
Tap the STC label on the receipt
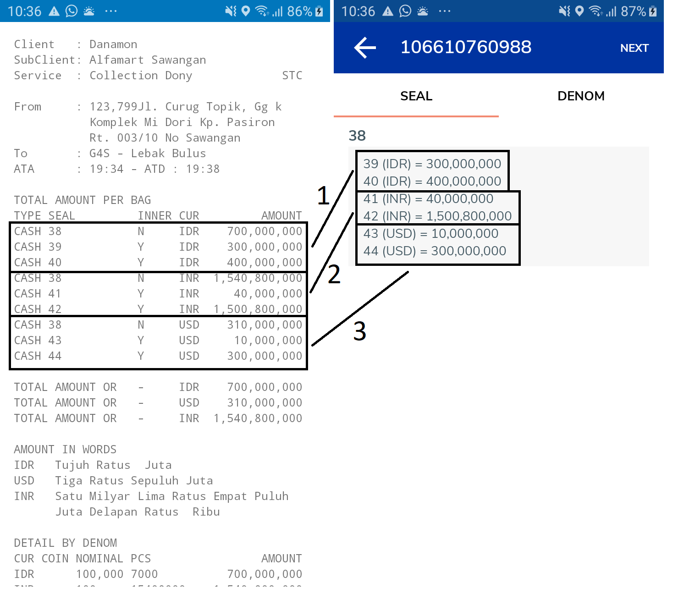point(292,76)
